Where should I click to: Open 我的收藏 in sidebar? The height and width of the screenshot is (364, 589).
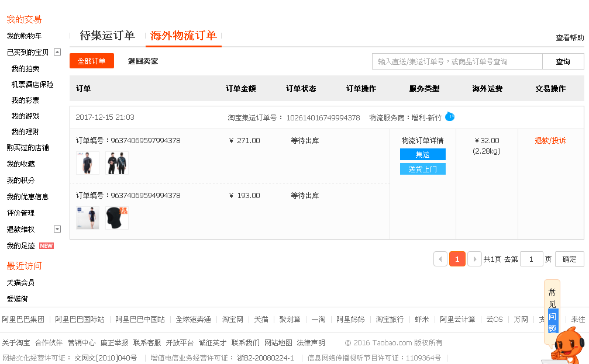pyautogui.click(x=20, y=164)
